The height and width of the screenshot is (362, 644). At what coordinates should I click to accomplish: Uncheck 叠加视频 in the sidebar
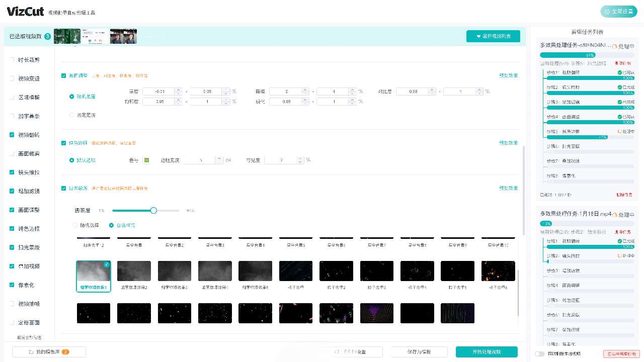[x=12, y=266]
